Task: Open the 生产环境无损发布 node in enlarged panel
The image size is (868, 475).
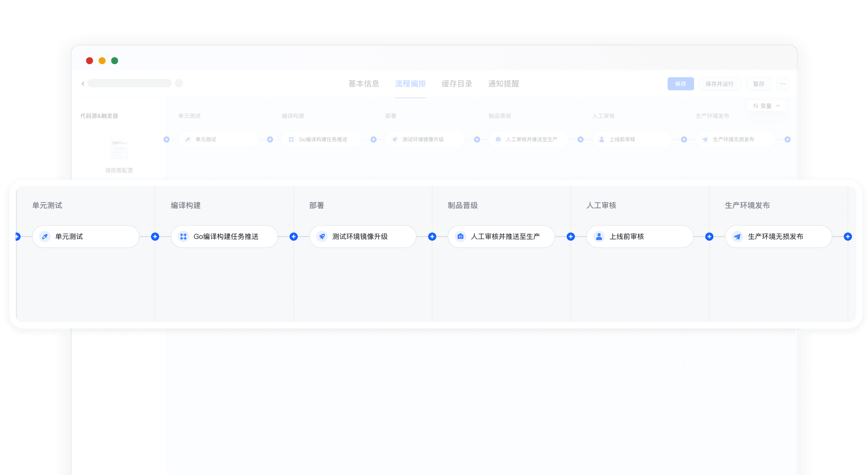Action: coord(779,237)
